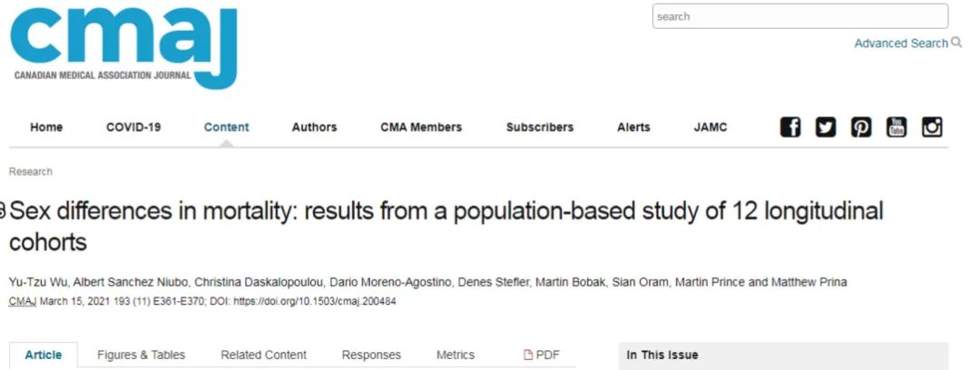
Task: Open CMAJ Instagram page icon
Action: [x=933, y=128]
